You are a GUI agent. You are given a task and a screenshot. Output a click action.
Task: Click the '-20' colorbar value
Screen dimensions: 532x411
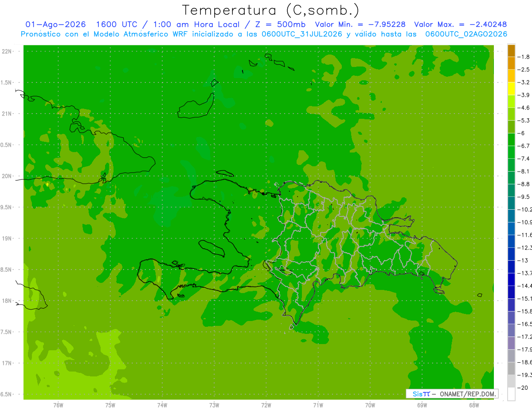coord(523,388)
